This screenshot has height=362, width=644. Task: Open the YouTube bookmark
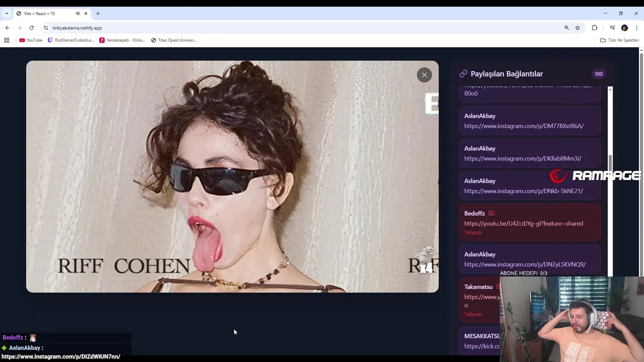31,40
